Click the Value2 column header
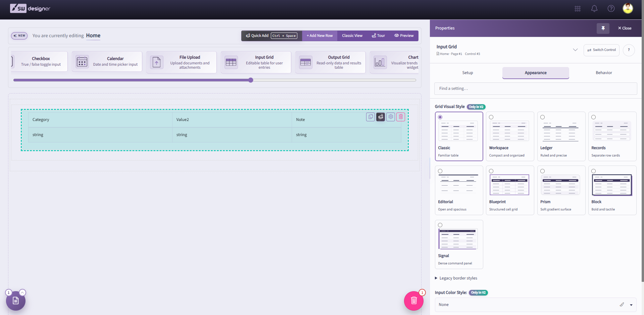This screenshot has width=644, height=315. pos(232,120)
